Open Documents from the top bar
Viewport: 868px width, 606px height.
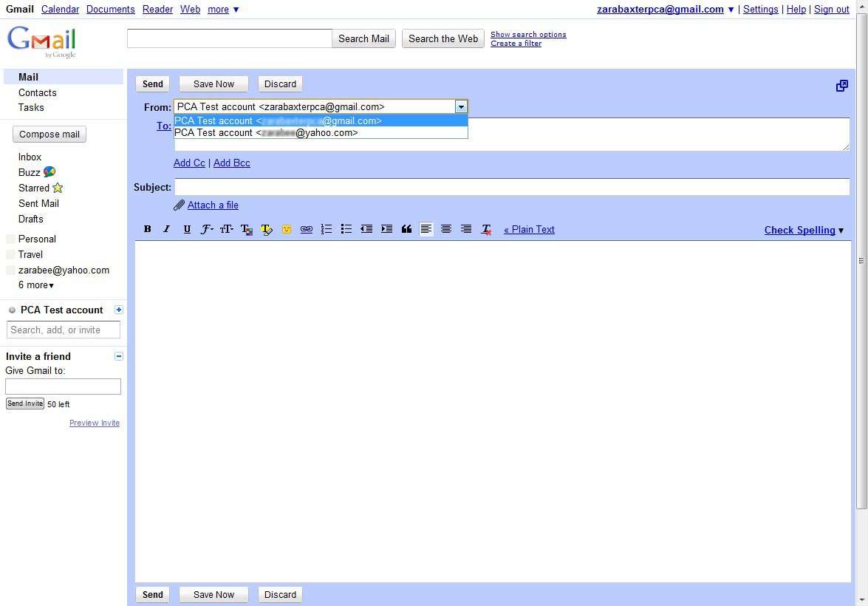[111, 10]
